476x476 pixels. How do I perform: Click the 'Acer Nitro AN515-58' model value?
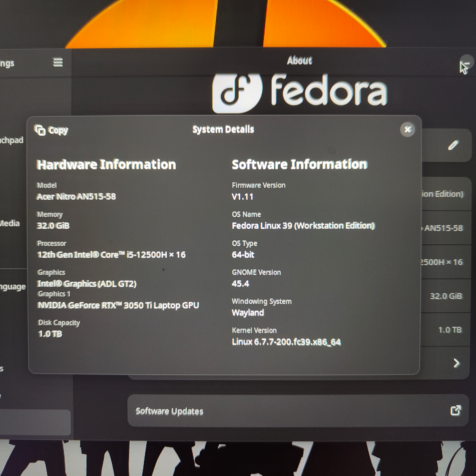click(x=76, y=196)
